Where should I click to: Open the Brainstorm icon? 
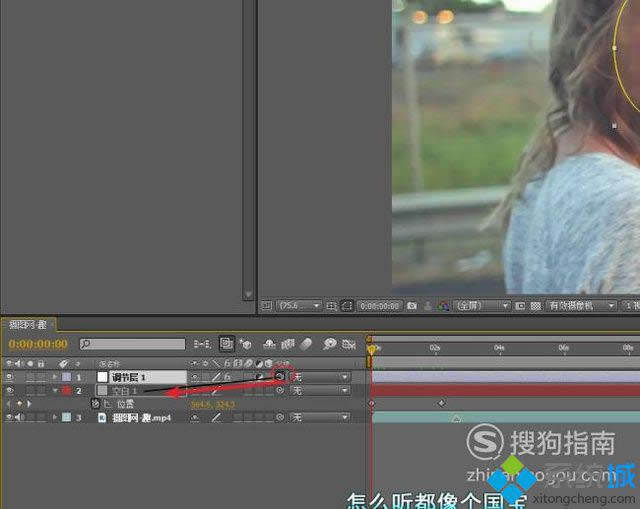pos(329,344)
